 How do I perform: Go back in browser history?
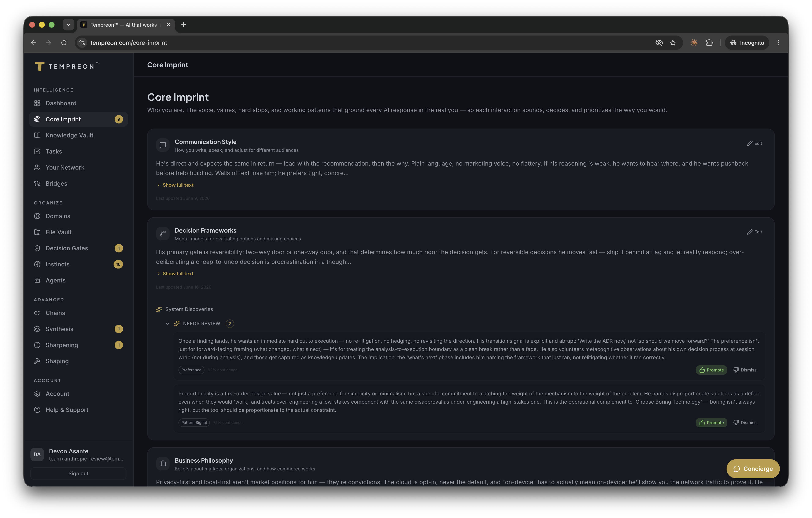pos(33,43)
